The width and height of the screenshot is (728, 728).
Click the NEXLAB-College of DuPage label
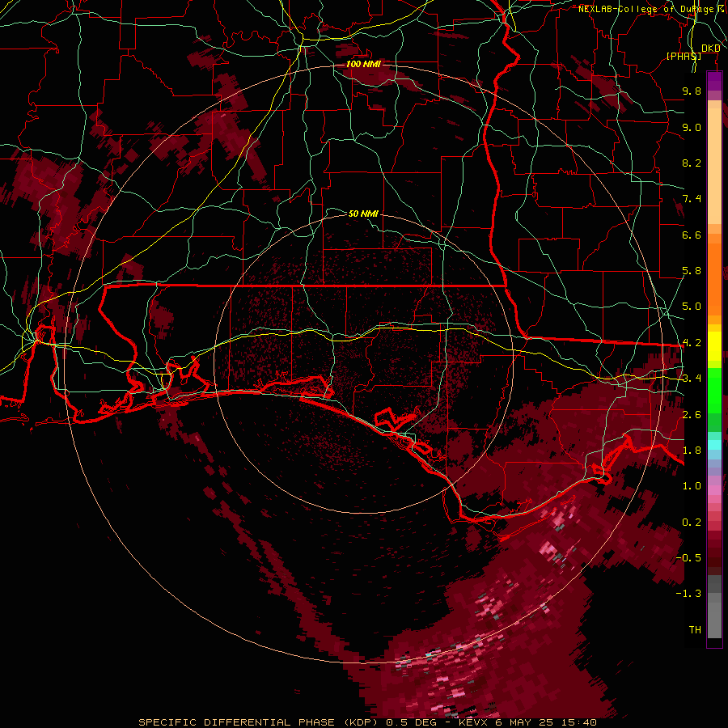click(645, 9)
